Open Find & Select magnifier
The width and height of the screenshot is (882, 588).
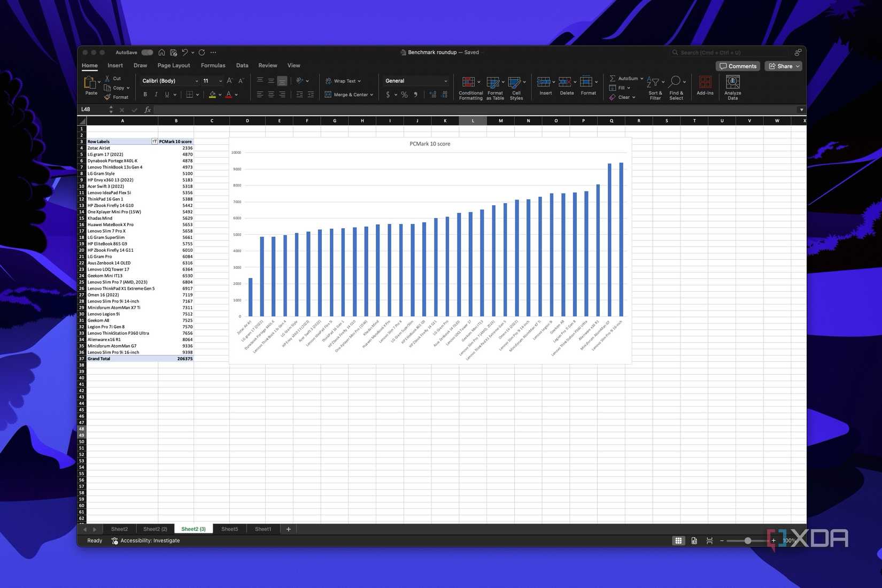click(x=676, y=88)
